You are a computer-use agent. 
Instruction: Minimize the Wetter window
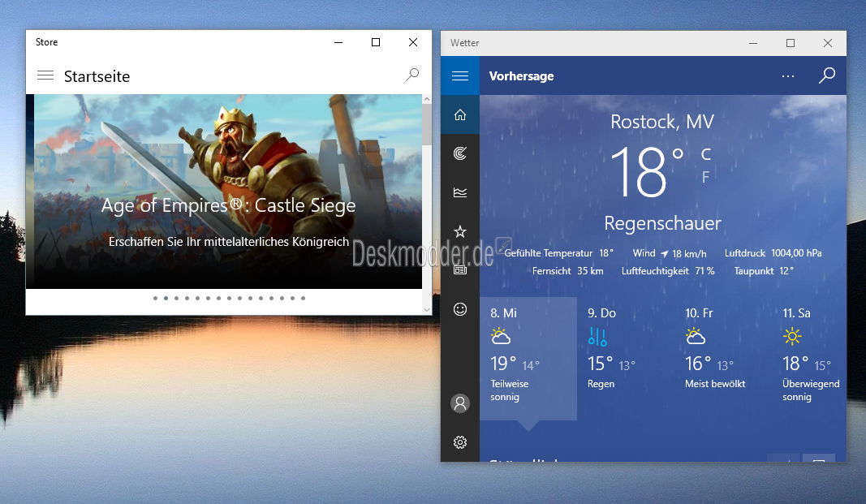(753, 43)
